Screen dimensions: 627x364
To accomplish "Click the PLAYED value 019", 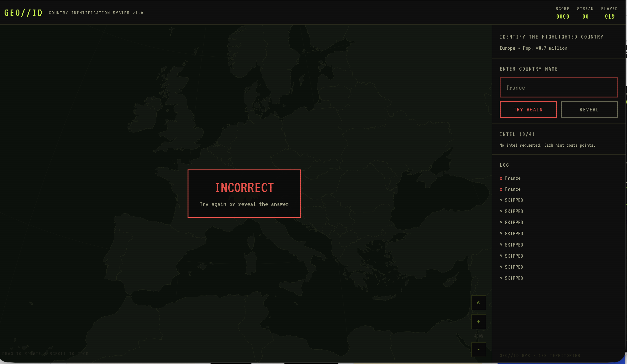I will click(x=610, y=16).
